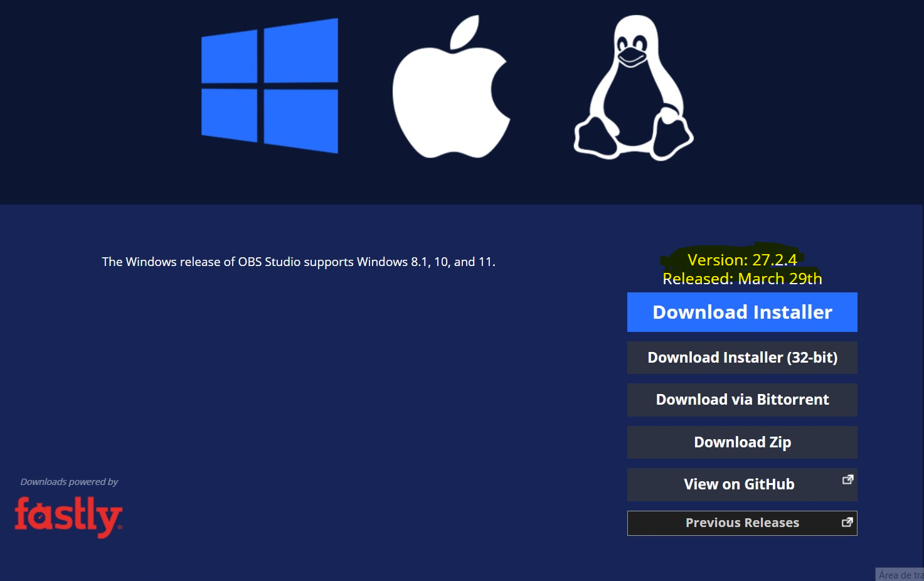Click the Version: 27.2.4 text
Image resolution: width=924 pixels, height=581 pixels.
742,260
